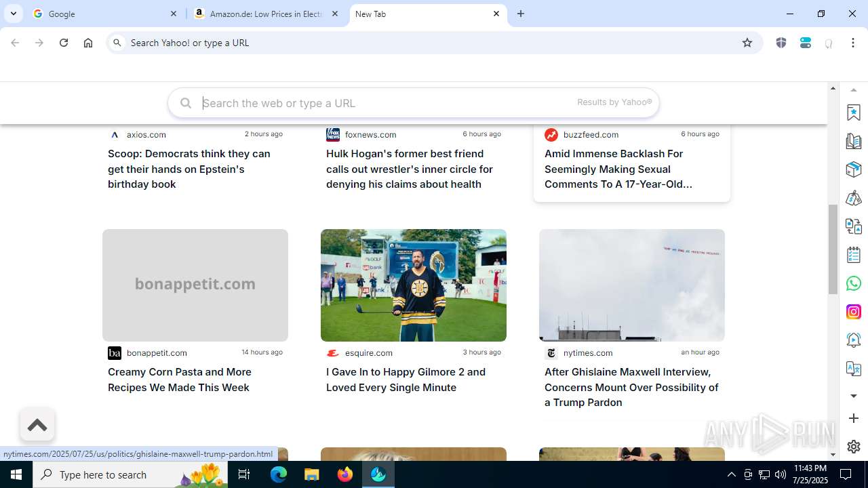This screenshot has width=868, height=488.
Task: Click the page vertical scrollbar thumb
Action: [833, 249]
